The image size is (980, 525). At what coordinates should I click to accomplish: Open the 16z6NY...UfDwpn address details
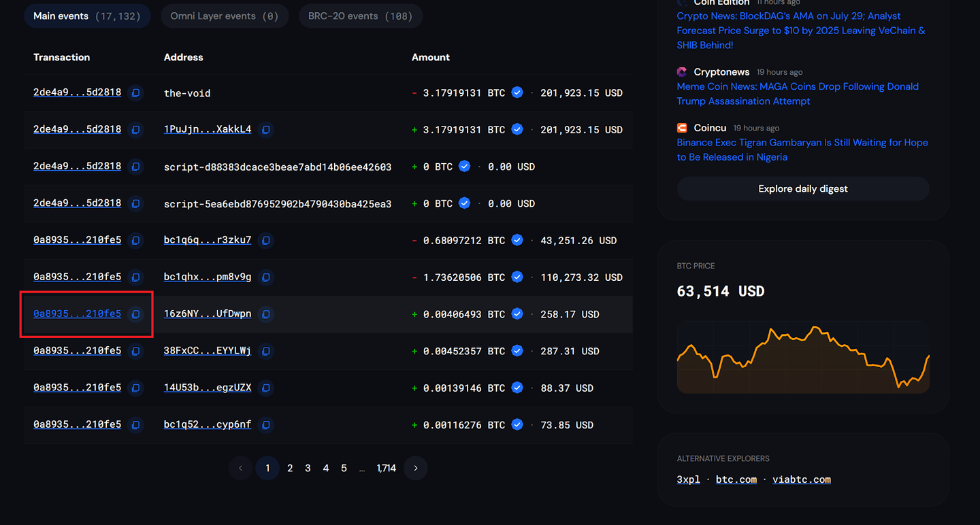(x=208, y=314)
